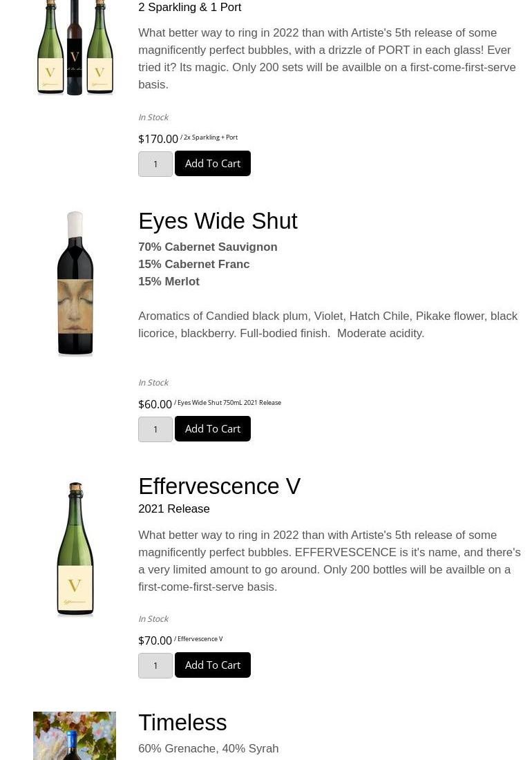The image size is (532, 760).
Task: Click the Eyes Wide Shut bottle image
Action: 75,284
